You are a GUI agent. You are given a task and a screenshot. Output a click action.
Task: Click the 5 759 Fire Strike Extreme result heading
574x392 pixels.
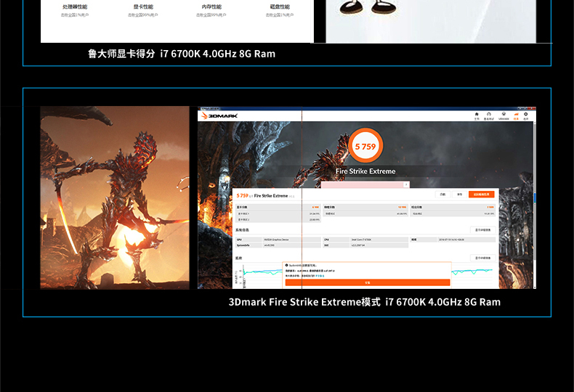pos(265,195)
